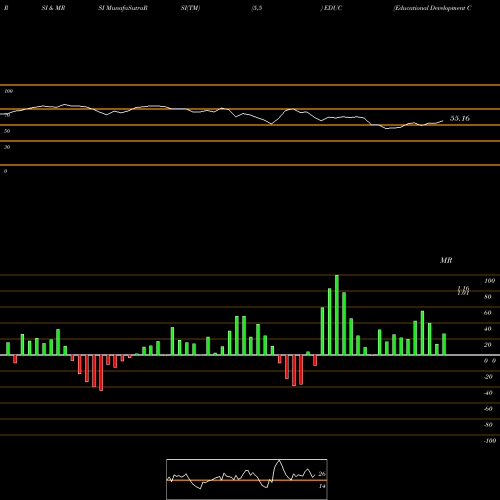Open the small inset line chart thumbnail
The image size is (500, 500).
click(247, 479)
